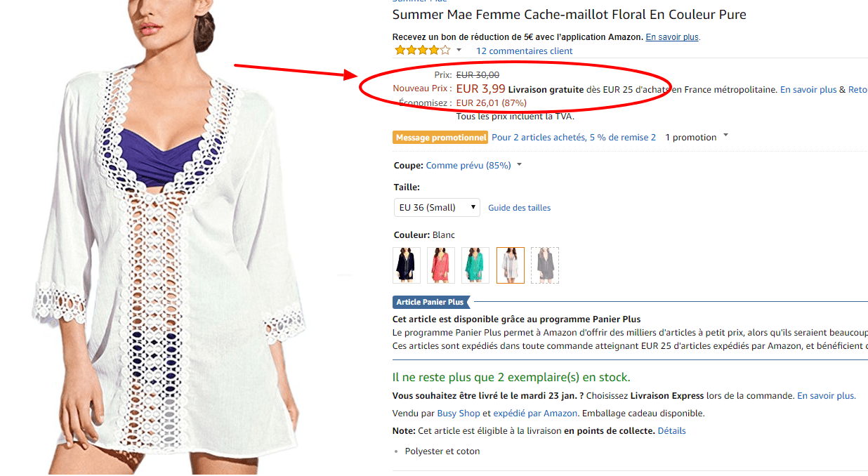Open the Taille size dropdown
This screenshot has width=868, height=476.
pos(436,208)
